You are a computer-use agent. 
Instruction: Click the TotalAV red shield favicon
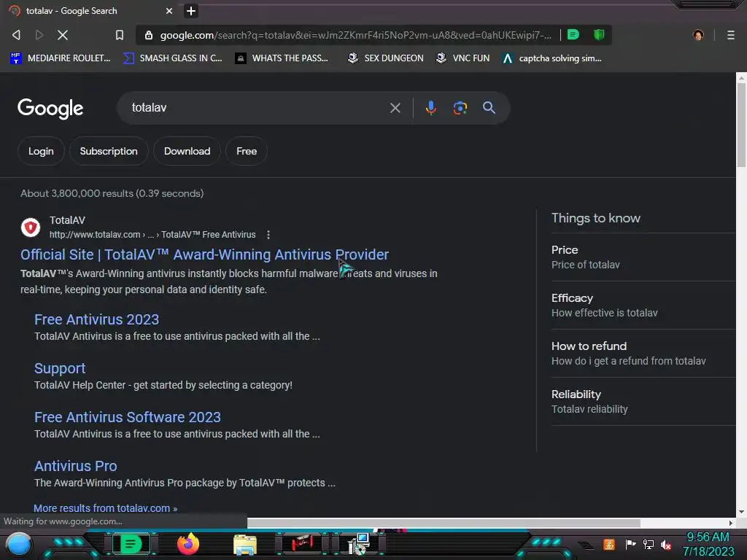point(31,227)
